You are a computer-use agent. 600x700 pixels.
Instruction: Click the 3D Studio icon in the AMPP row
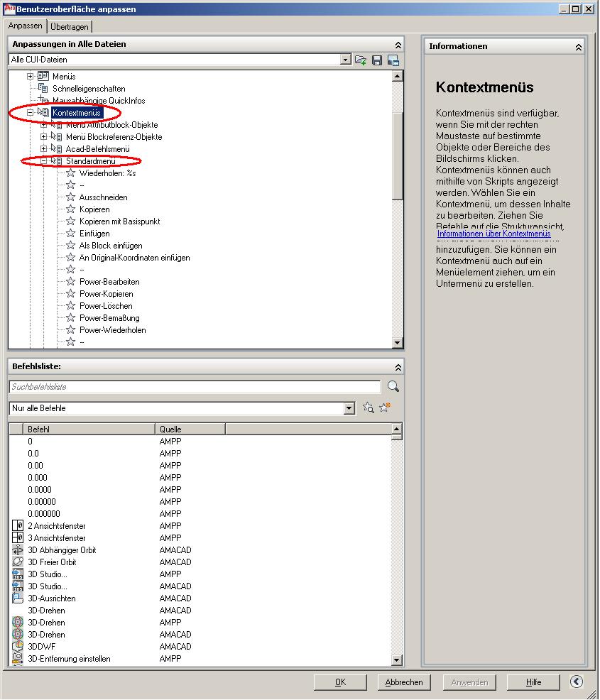pos(18,574)
